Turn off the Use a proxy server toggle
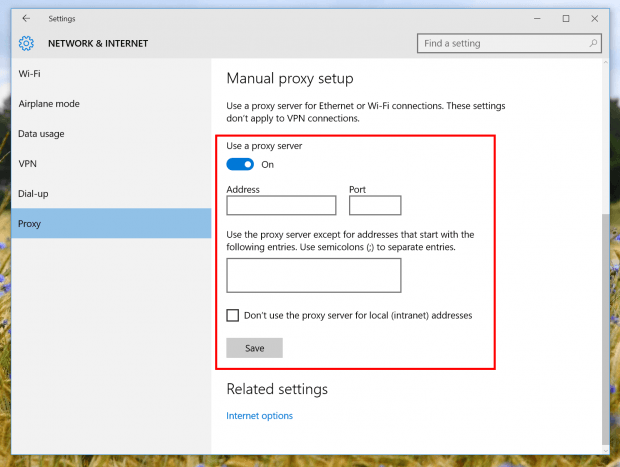Viewport: 620px width, 467px height. click(x=240, y=164)
